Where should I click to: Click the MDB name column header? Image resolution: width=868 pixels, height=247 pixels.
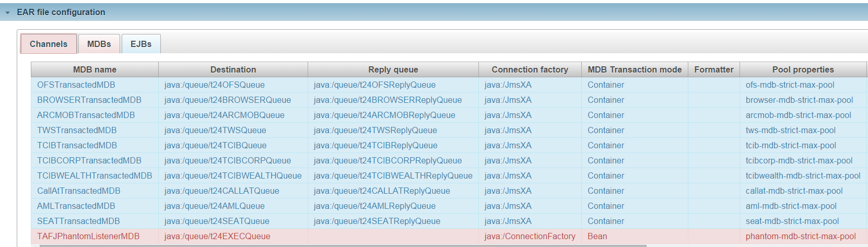(x=95, y=69)
